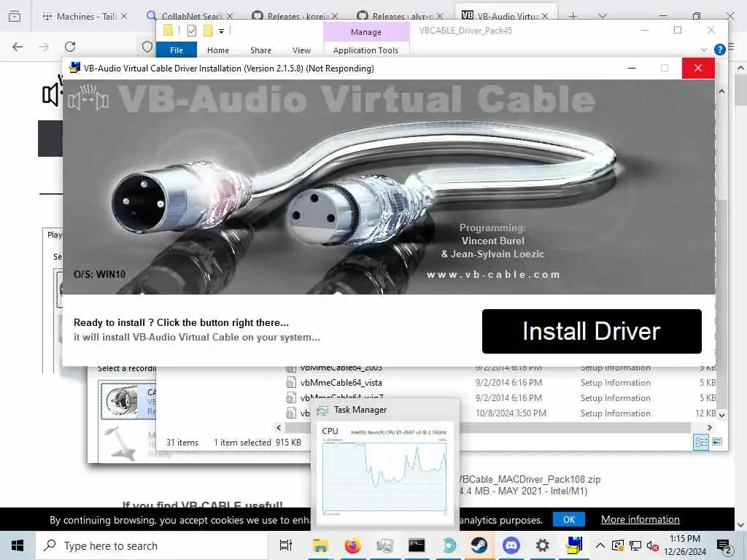Screen dimensions: 747x560
Task: Click the taskbar search box
Action: (152, 545)
